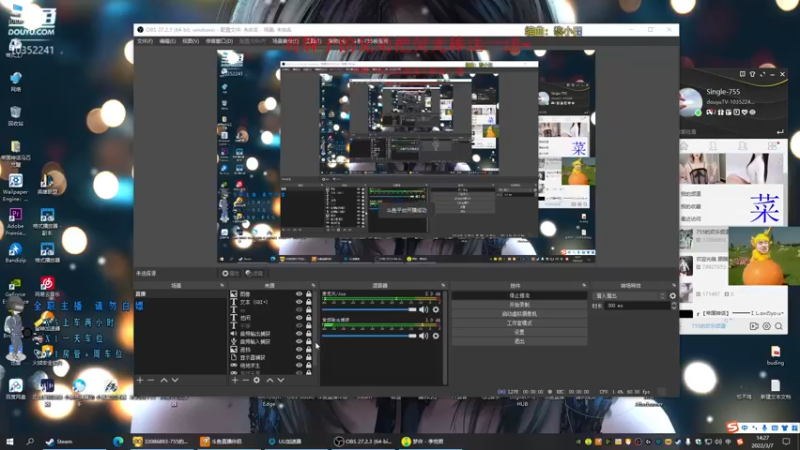Open Filters button in OBS source toolbar

tap(254, 273)
